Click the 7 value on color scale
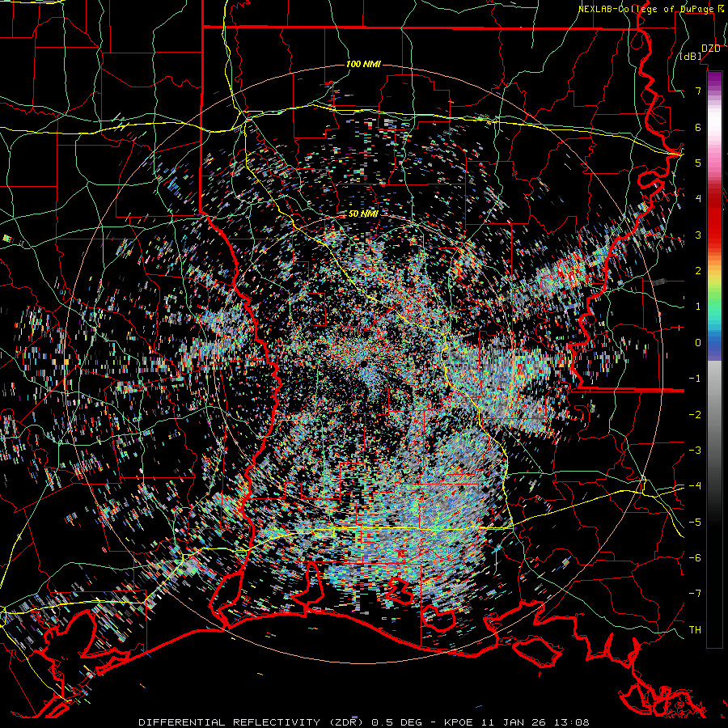Image resolution: width=728 pixels, height=728 pixels. (698, 91)
